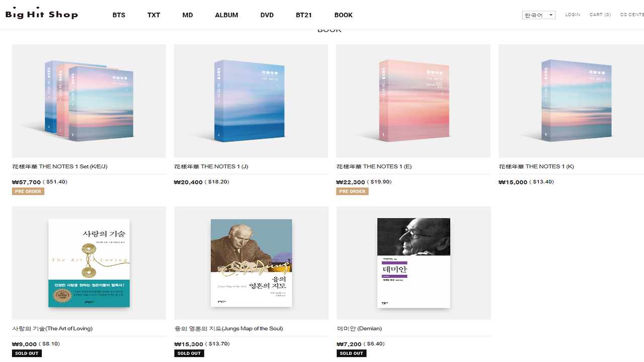View THE NOTES 1 Set (K/E/J) product image
644x362 pixels.
pyautogui.click(x=89, y=101)
